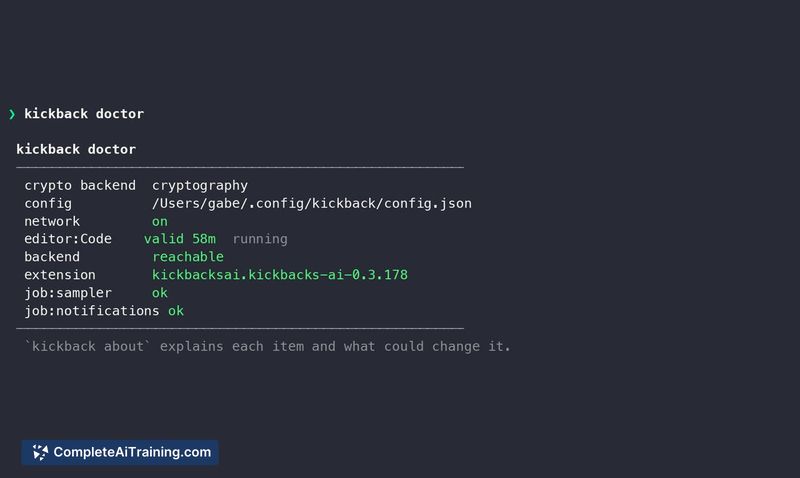Screen dimensions: 800x478
Task: Click the gray 'running' label
Action: tap(260, 239)
